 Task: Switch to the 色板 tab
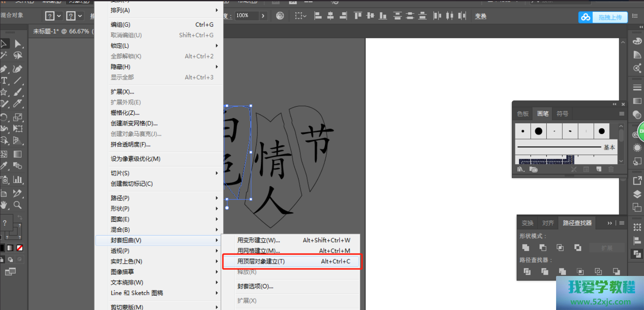[x=523, y=114]
